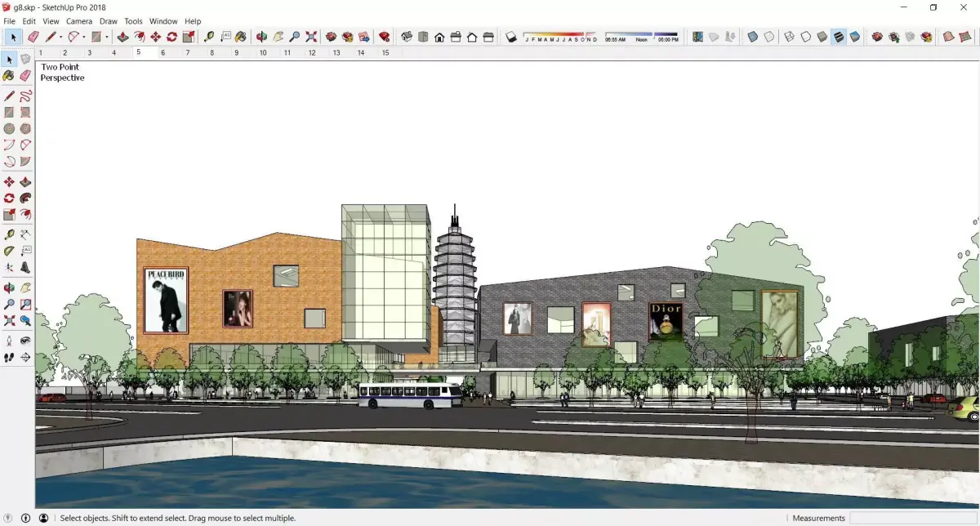Click the Add Location icon
980x526 pixels.
(697, 37)
